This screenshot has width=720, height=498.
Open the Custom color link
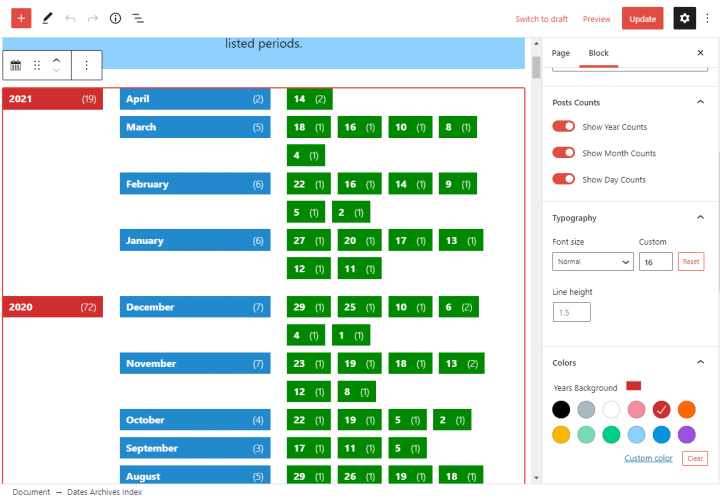648,458
